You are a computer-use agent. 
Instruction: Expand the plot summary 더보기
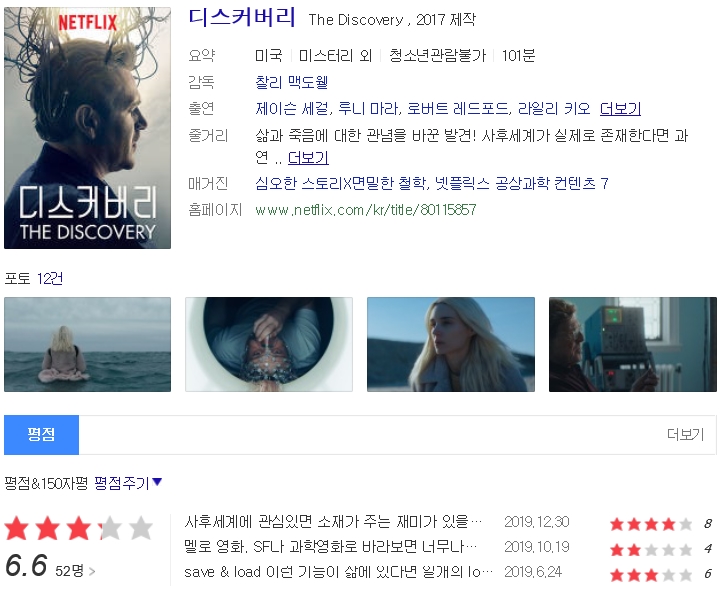click(x=308, y=157)
